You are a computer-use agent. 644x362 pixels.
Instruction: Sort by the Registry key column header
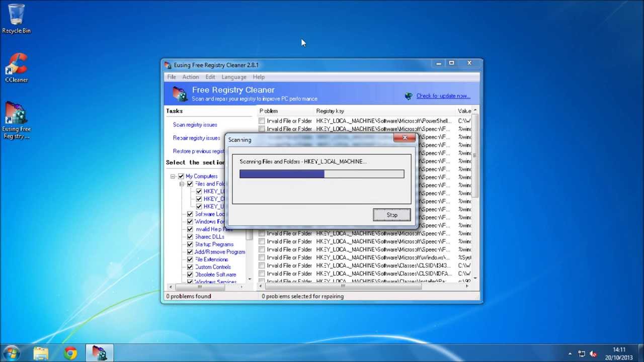pos(384,111)
